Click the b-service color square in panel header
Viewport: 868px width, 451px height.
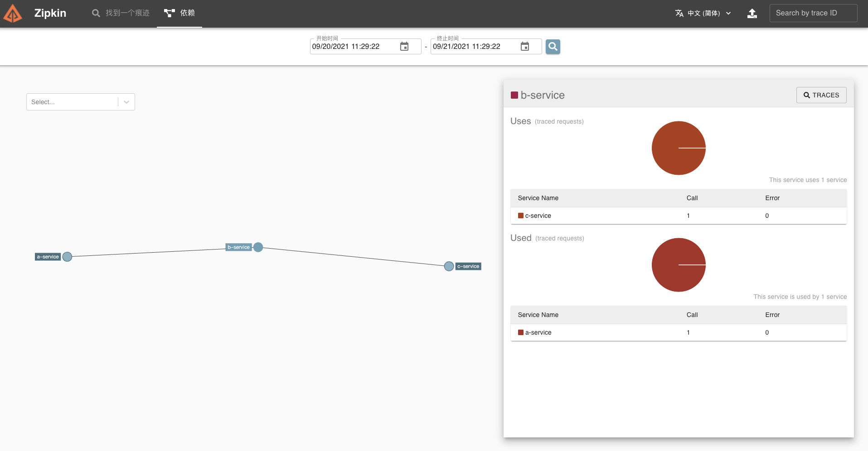514,95
